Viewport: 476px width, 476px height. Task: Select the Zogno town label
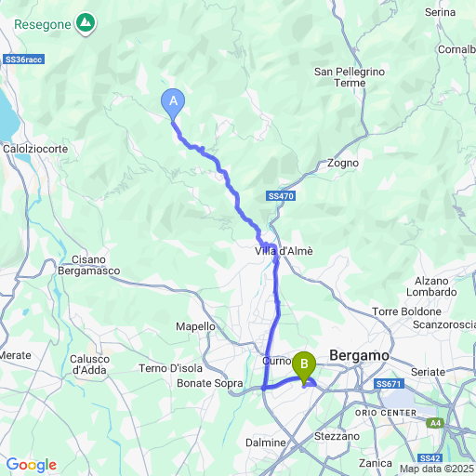point(343,163)
